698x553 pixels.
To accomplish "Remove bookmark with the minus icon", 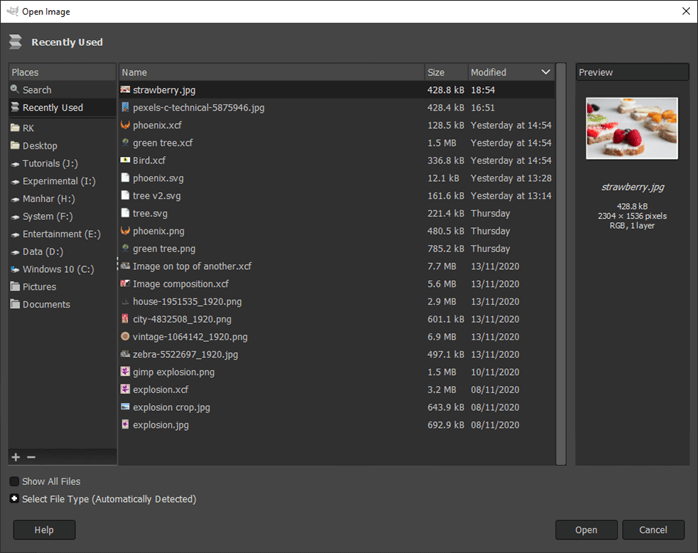I will click(x=31, y=457).
